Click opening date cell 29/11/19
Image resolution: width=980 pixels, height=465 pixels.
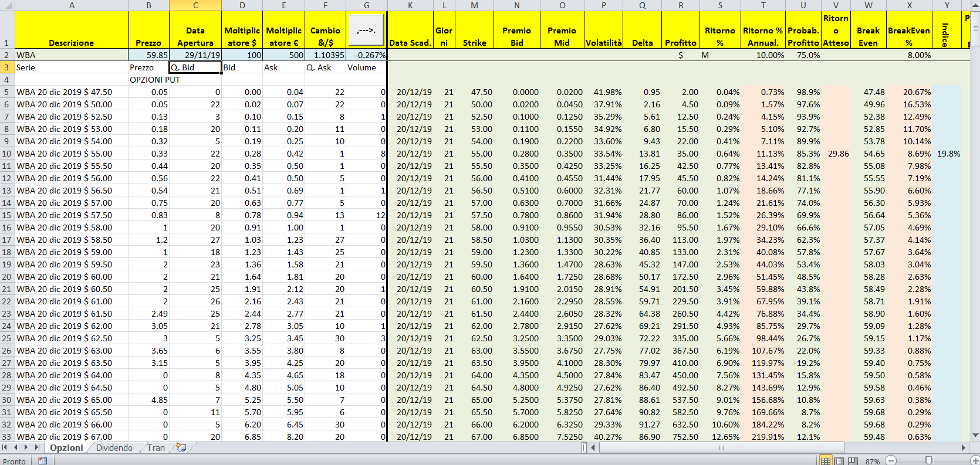point(195,55)
